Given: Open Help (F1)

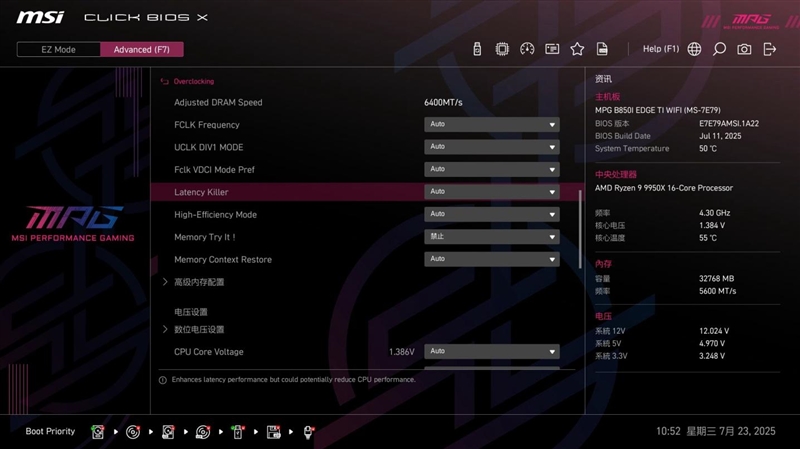Looking at the screenshot, I should click(x=661, y=49).
